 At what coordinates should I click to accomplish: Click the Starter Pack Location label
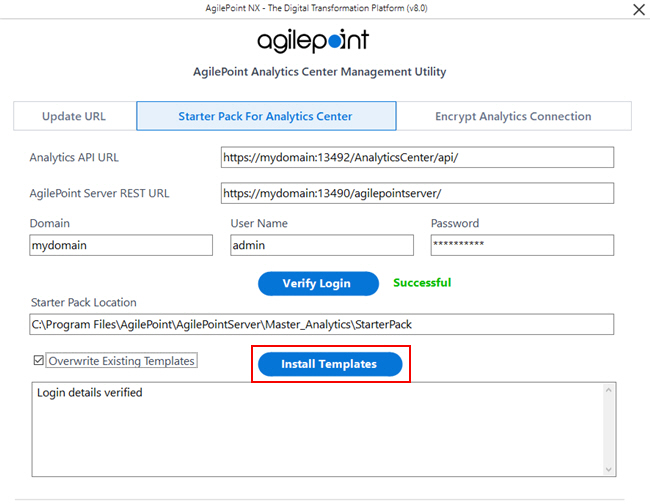(x=84, y=303)
